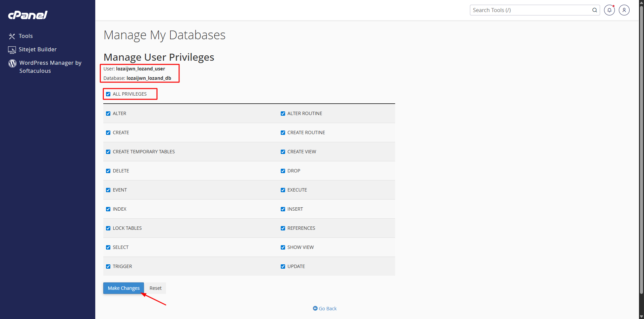Toggle the SHOW VIEW privilege
644x319 pixels.
(x=283, y=247)
